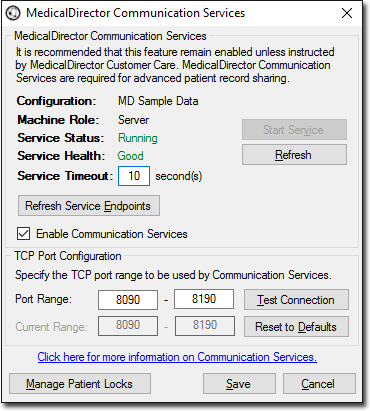Refresh the service status
The width and height of the screenshot is (370, 411).
[x=294, y=155]
